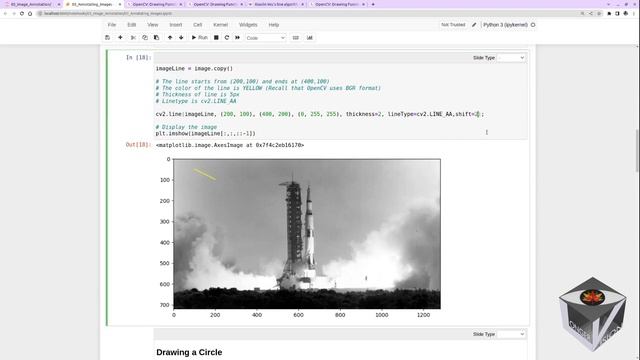
Task: Open a new browser tab
Action: tap(373, 4)
